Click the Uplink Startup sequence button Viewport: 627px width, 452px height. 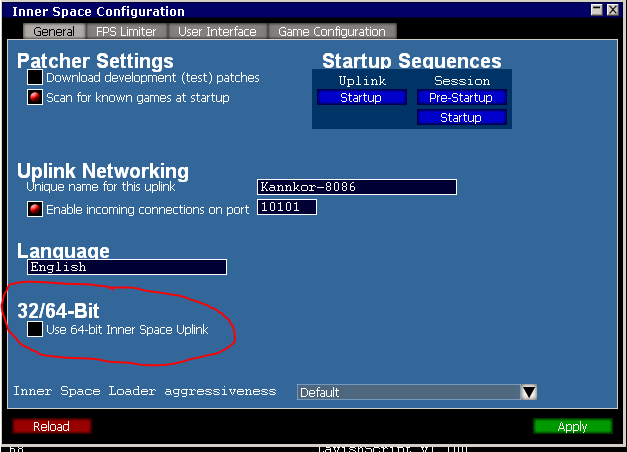click(x=361, y=97)
